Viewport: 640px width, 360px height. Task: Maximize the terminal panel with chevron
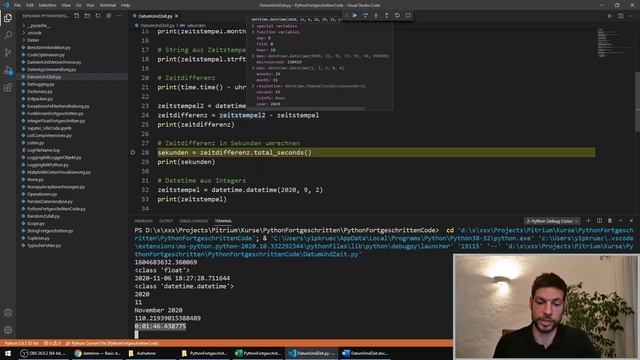(620, 221)
